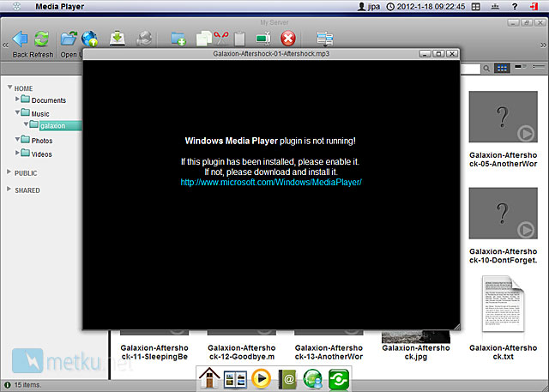Refresh the folder with green arrows icon
Viewport: 549px width, 392px height.
(x=42, y=39)
